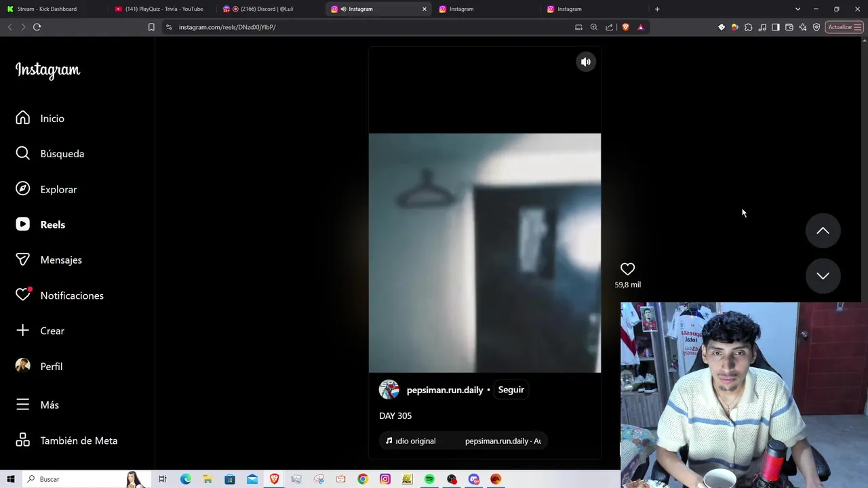The image size is (868, 488).
Task: Open Brave VPN shield icon
Action: [816, 27]
